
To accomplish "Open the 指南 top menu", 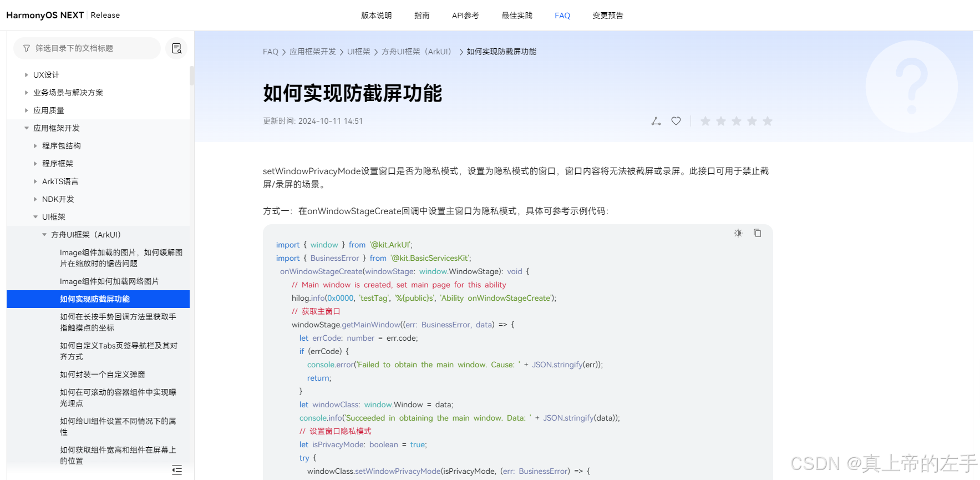I will click(x=422, y=16).
